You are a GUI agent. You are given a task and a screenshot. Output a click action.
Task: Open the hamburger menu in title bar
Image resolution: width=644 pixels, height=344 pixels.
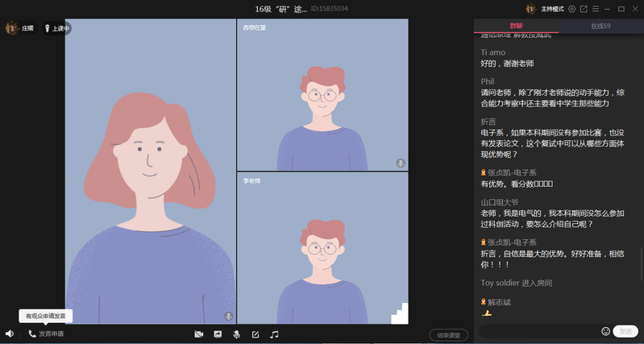coord(596,9)
